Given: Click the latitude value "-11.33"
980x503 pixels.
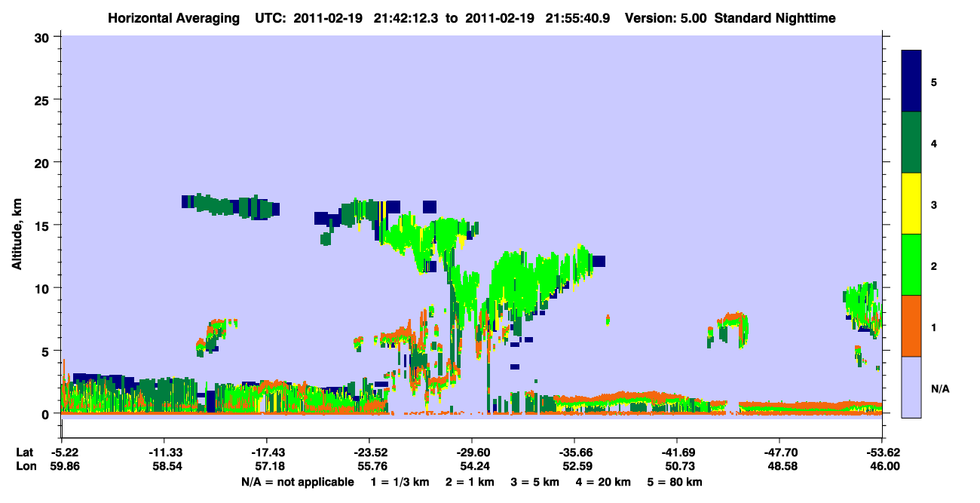Looking at the screenshot, I should (164, 452).
